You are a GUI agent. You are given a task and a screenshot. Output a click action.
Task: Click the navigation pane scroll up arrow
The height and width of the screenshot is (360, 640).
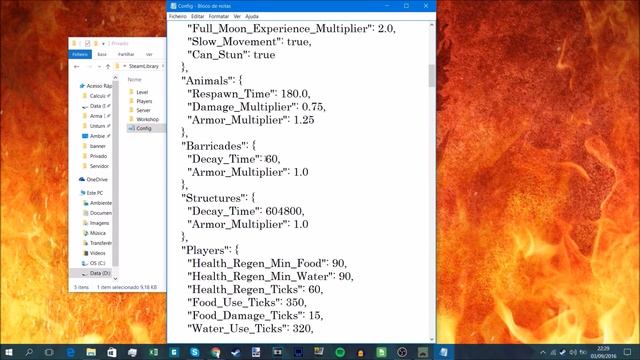coord(116,78)
